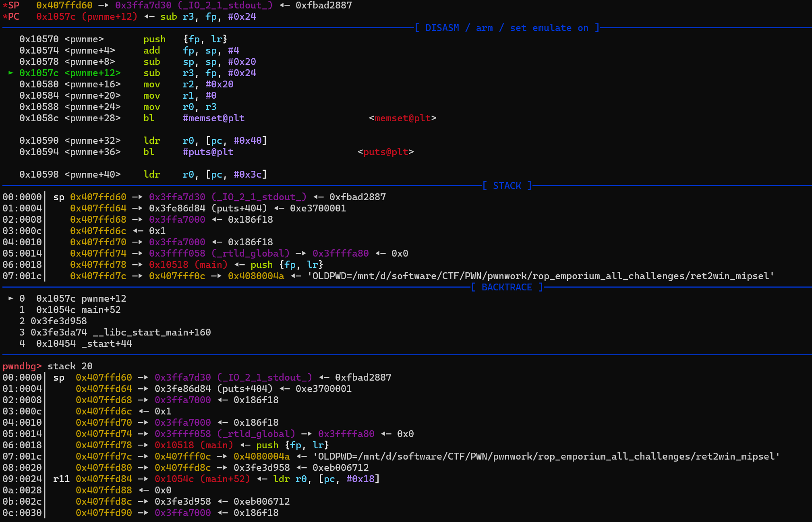Click stack address 0x407ffd90 in the last row

104,513
